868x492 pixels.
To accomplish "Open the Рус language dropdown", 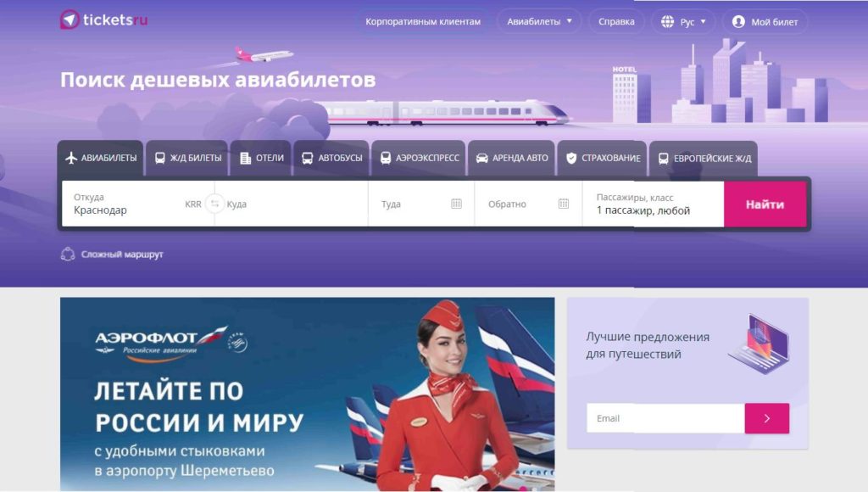I will pyautogui.click(x=683, y=21).
